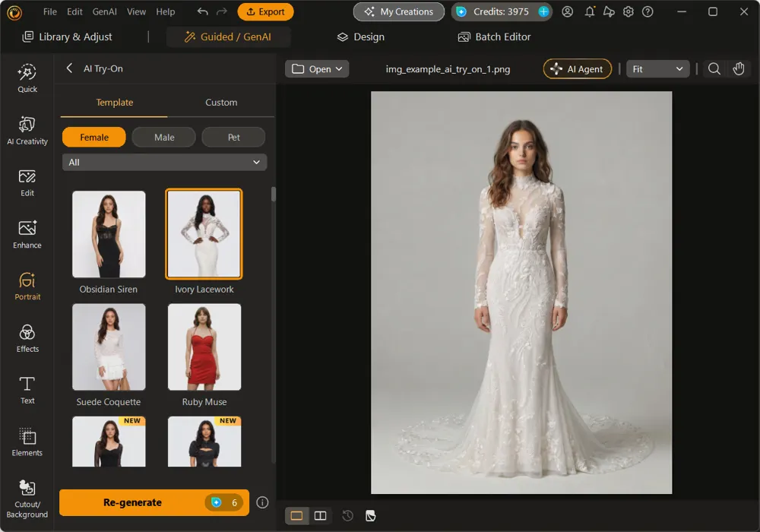Select the Suede Coquette template

pos(109,347)
